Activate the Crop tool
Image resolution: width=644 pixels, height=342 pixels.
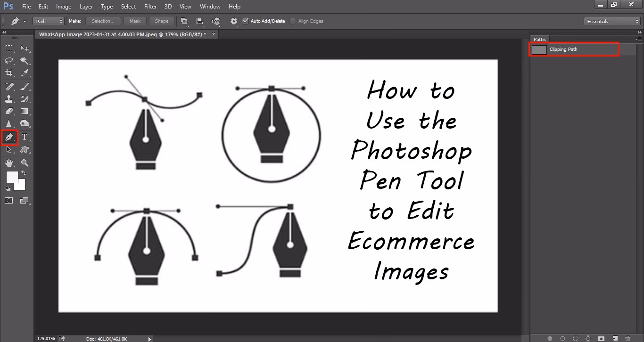(8, 73)
